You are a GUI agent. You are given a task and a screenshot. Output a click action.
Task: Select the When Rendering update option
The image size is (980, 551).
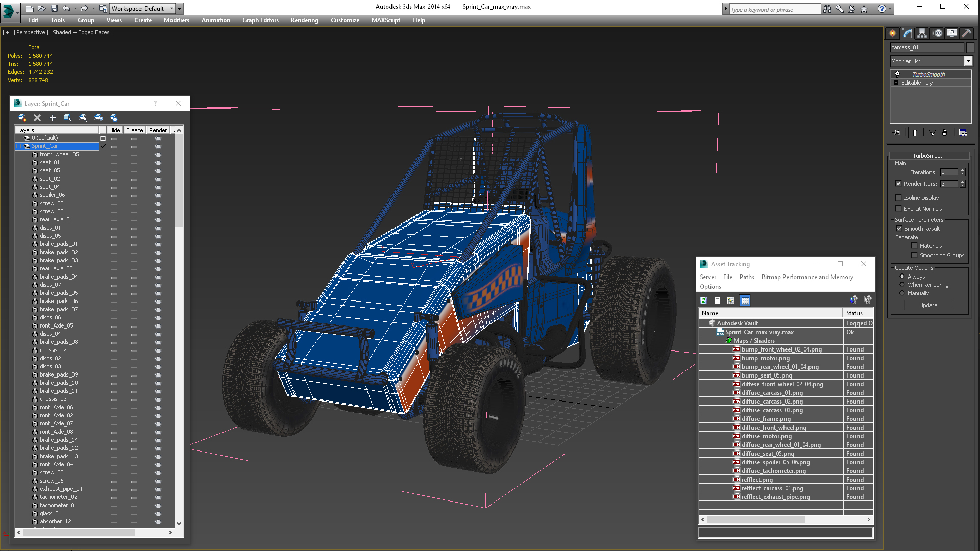(x=902, y=285)
